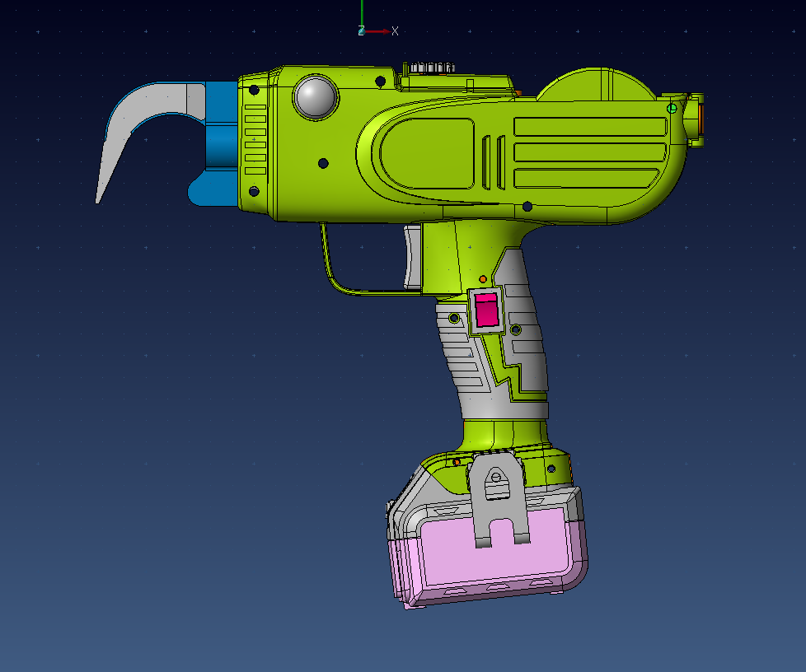The image size is (806, 672).
Task: Select the screw hole below the spherical knob
Action: [x=323, y=163]
